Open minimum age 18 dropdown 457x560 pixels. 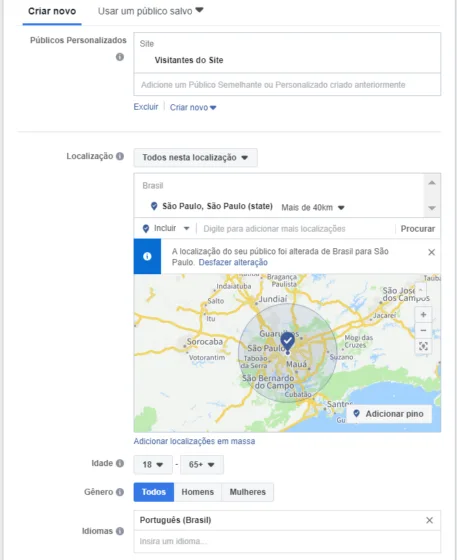(x=153, y=465)
